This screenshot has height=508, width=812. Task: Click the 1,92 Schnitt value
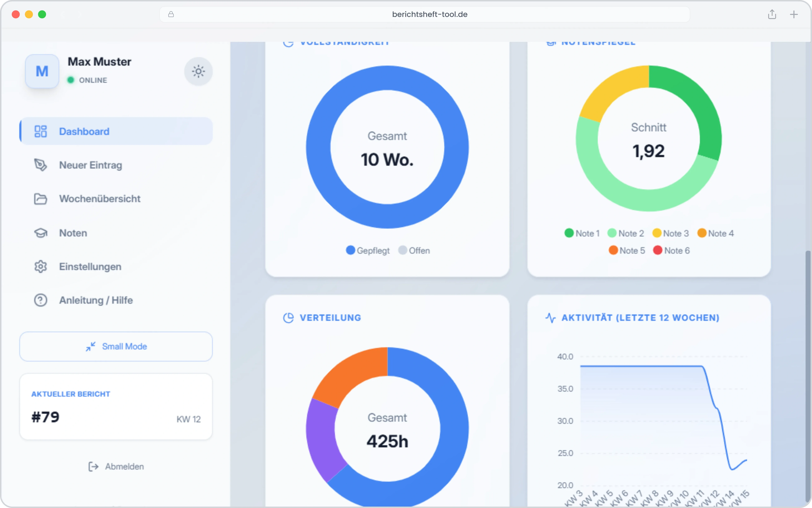(x=649, y=151)
